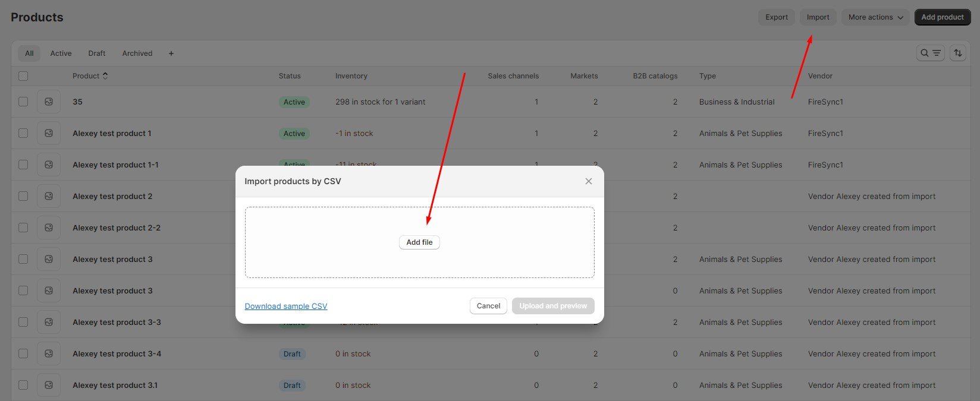Viewport: 980px width, 401px height.
Task: Click the Type column header
Action: pos(708,76)
